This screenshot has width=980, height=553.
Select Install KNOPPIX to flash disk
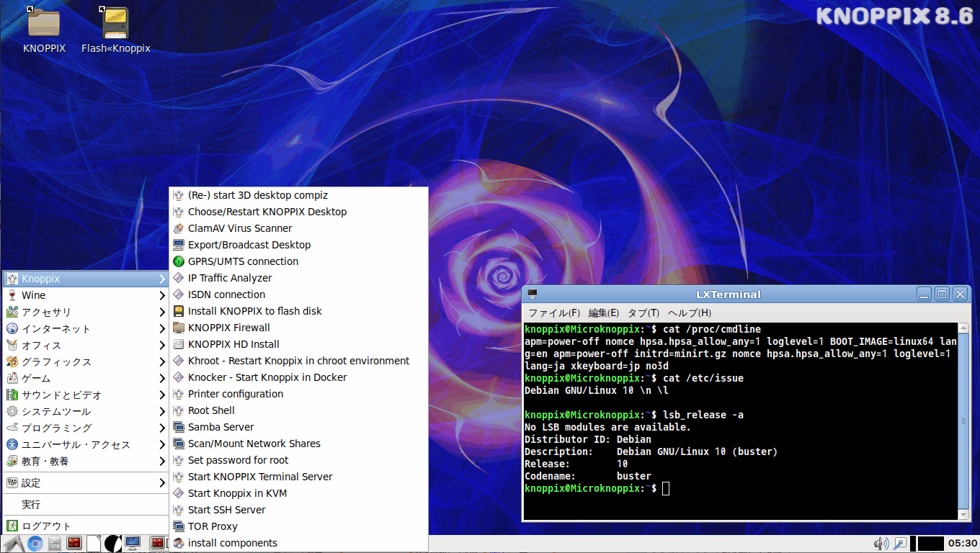click(x=255, y=310)
